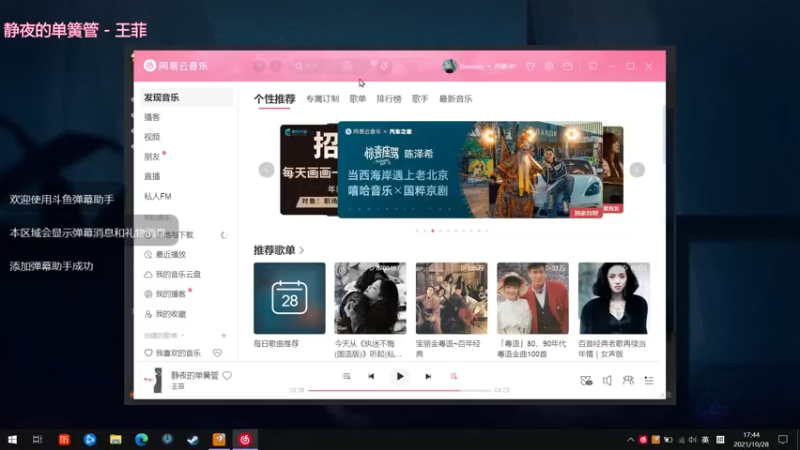Image resolution: width=800 pixels, height=450 pixels.
Task: Switch to 歌单 tab
Action: point(358,99)
